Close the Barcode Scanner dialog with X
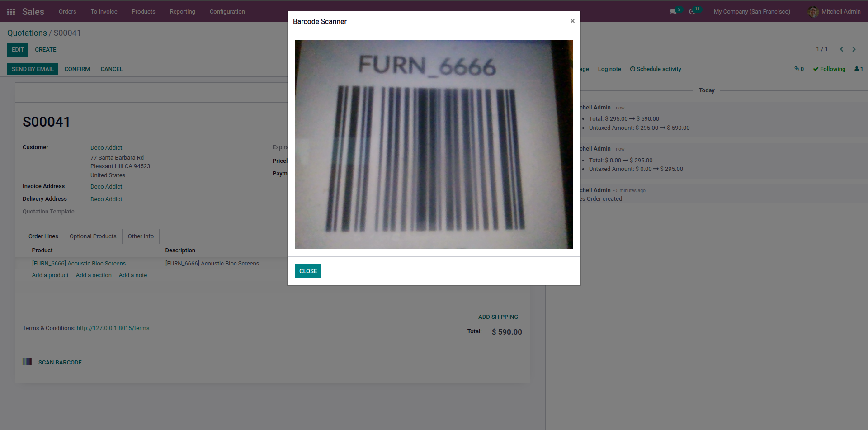 (x=572, y=21)
